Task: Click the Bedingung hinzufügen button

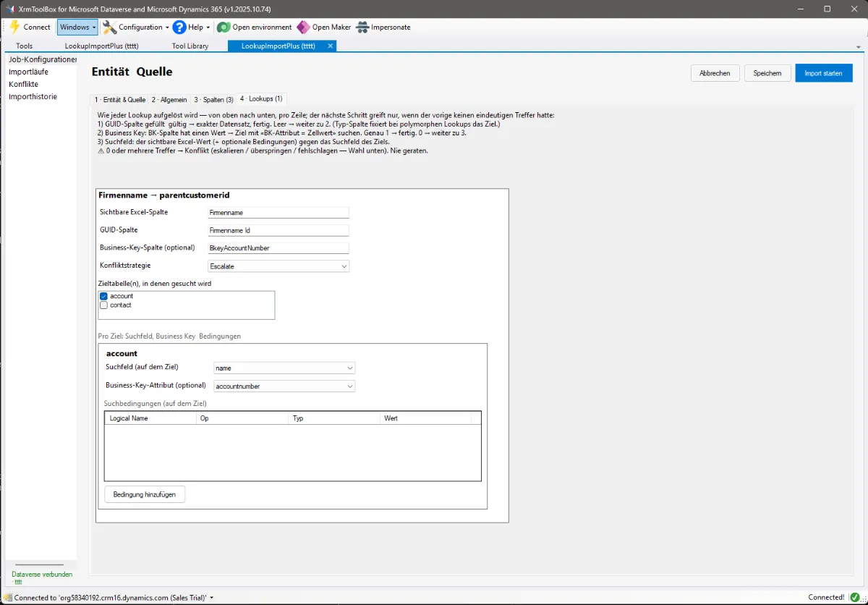Action: [x=145, y=494]
